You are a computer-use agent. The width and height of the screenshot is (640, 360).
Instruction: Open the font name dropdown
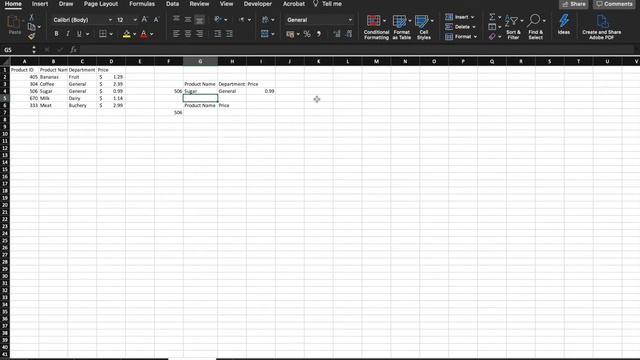(x=110, y=20)
